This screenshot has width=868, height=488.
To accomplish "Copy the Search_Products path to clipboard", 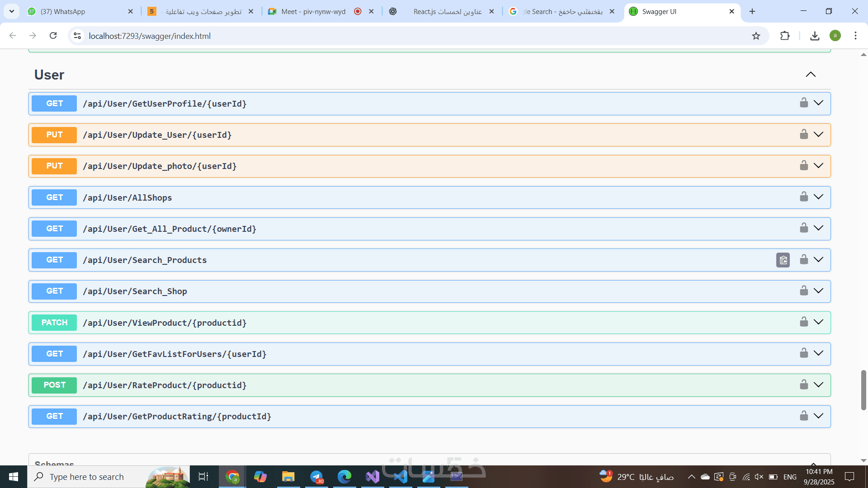I will (783, 260).
